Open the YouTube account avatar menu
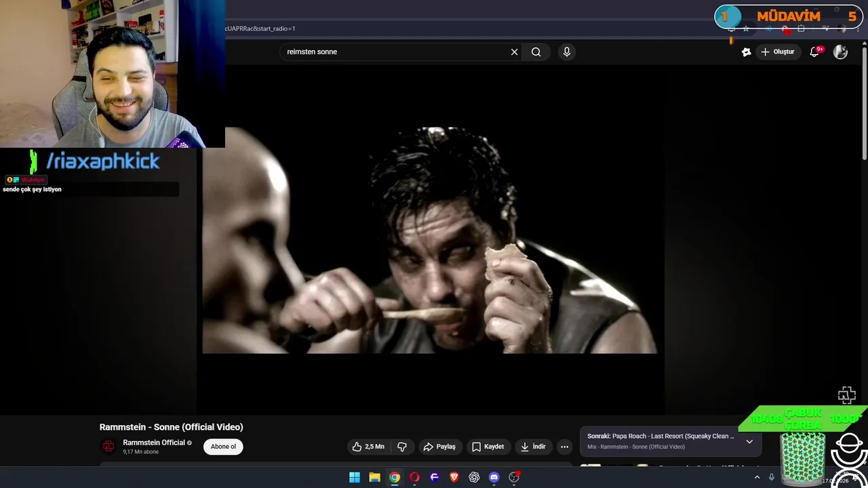Screen dimensions: 868x488 pos(840,52)
